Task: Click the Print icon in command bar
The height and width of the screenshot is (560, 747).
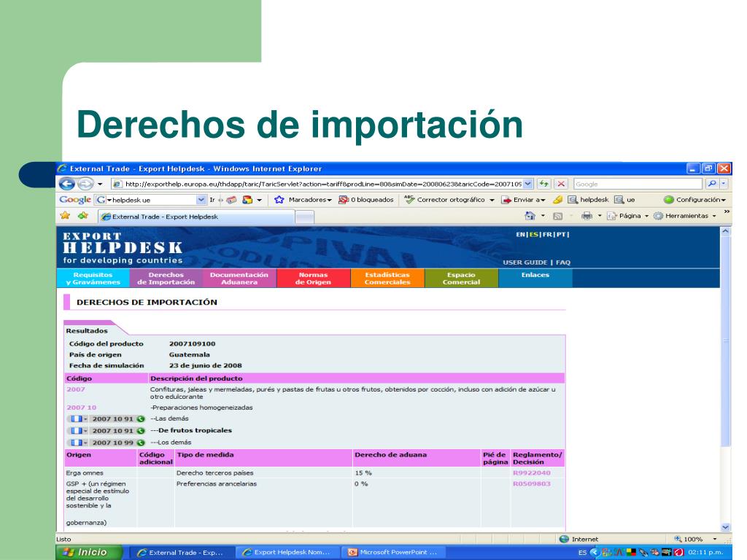Action: point(587,216)
